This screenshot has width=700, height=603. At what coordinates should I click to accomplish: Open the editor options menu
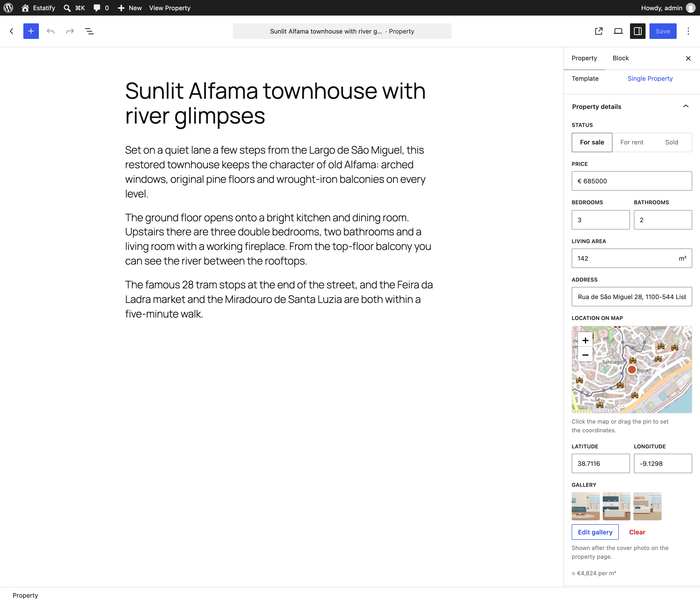click(x=688, y=31)
